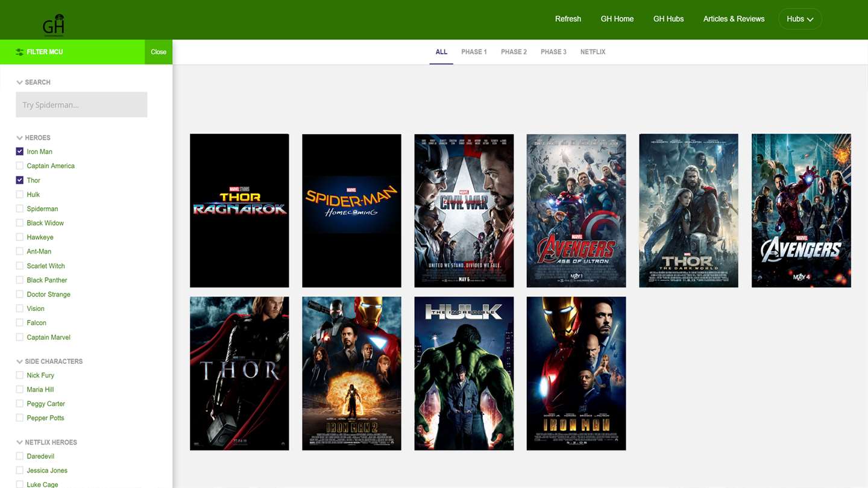Select the Peggy Carter checkbox
Viewport: 868px width, 488px height.
[20, 404]
